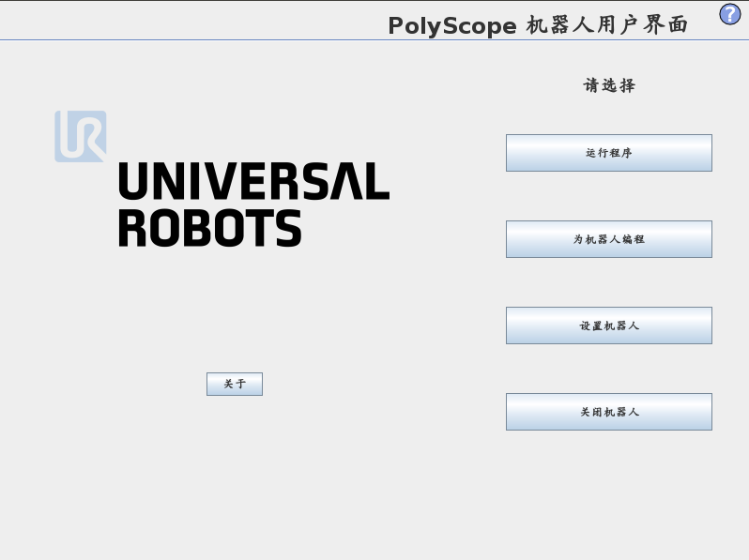Click 关闭机器人 to shut down the robot
The height and width of the screenshot is (560, 749).
[609, 412]
